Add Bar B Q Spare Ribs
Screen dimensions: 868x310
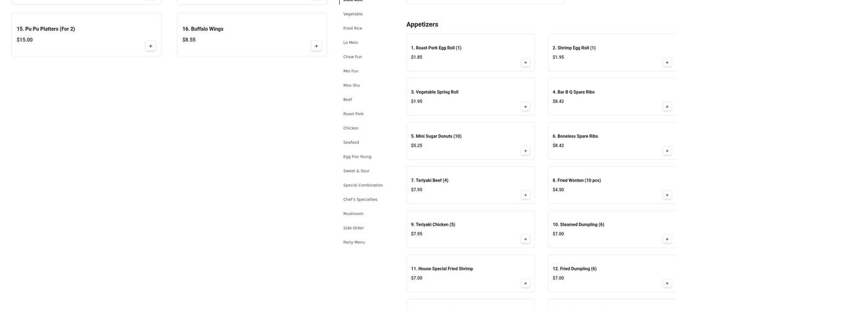[667, 107]
